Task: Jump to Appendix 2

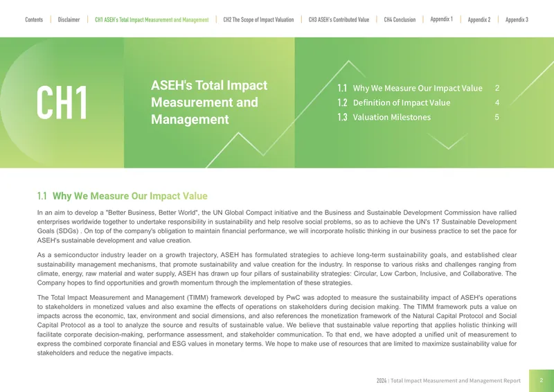Action: coord(479,19)
